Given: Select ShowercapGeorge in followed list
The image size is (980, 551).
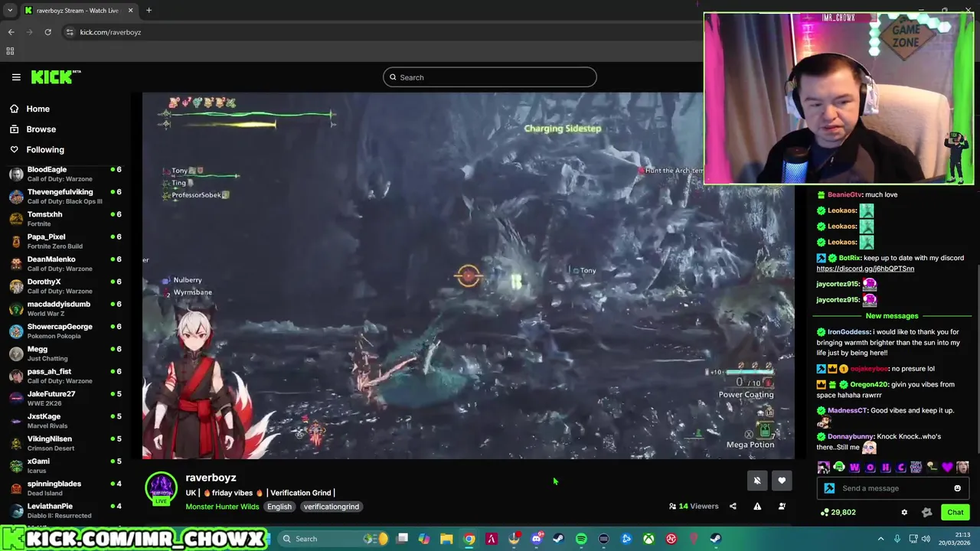Looking at the screenshot, I should (x=65, y=331).
